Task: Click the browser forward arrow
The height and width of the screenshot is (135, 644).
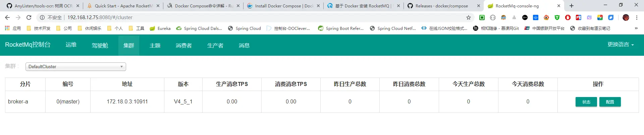Action: click(x=18, y=17)
